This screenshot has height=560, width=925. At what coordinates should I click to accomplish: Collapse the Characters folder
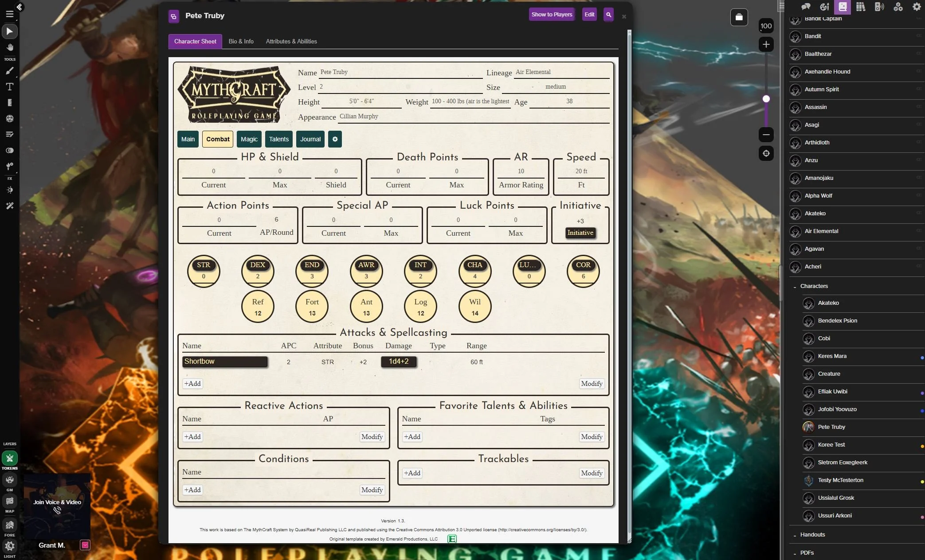click(795, 287)
